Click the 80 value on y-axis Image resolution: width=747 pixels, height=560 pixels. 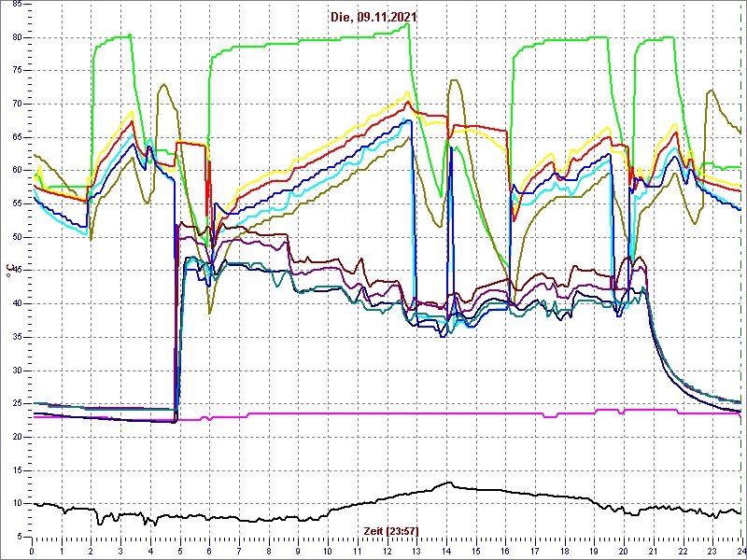coord(16,37)
